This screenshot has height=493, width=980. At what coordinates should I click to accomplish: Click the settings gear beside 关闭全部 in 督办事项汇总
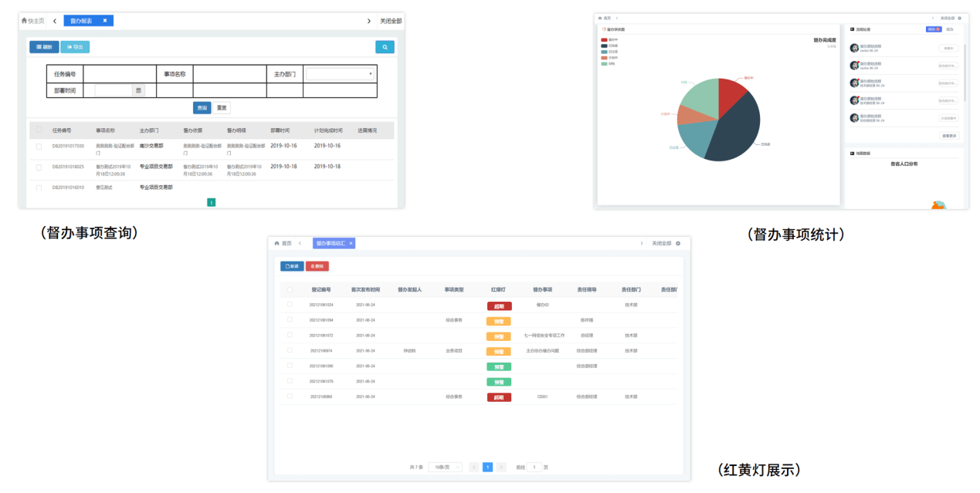(678, 243)
